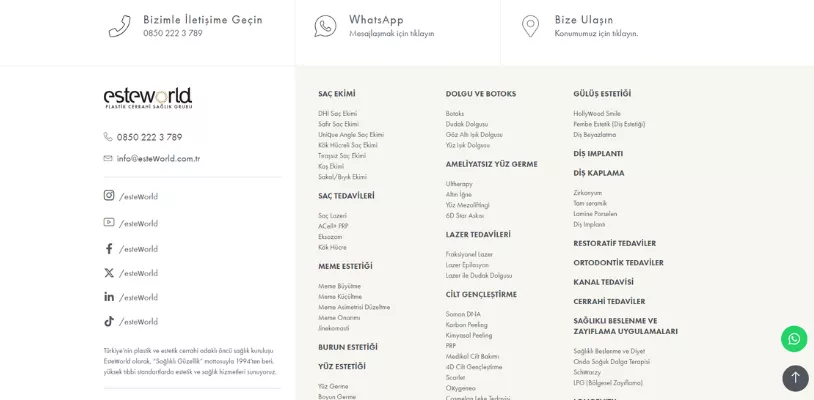Image resolution: width=814 pixels, height=400 pixels.
Task: Click the DHI Saç Ekimi link
Action: tap(338, 114)
